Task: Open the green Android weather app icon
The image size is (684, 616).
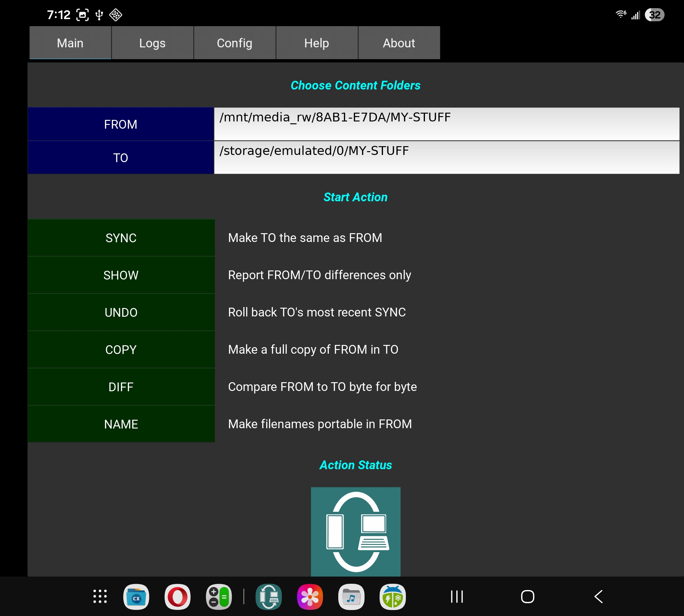Action: click(392, 596)
